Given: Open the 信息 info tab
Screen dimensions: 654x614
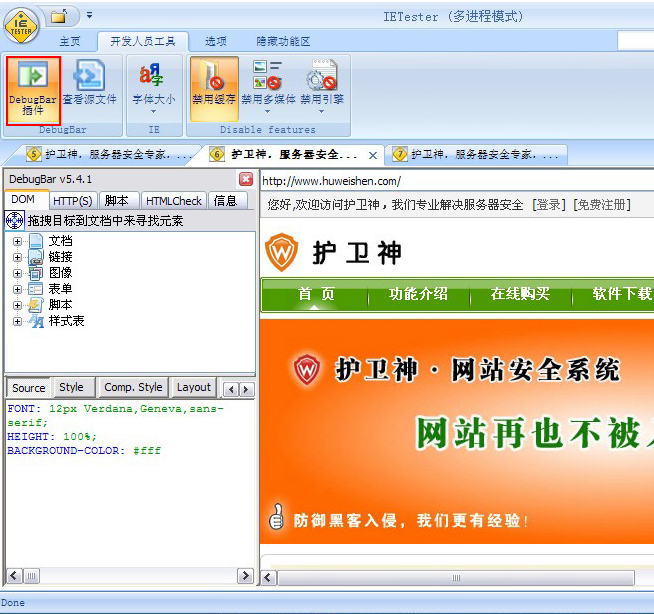Looking at the screenshot, I should (x=226, y=201).
